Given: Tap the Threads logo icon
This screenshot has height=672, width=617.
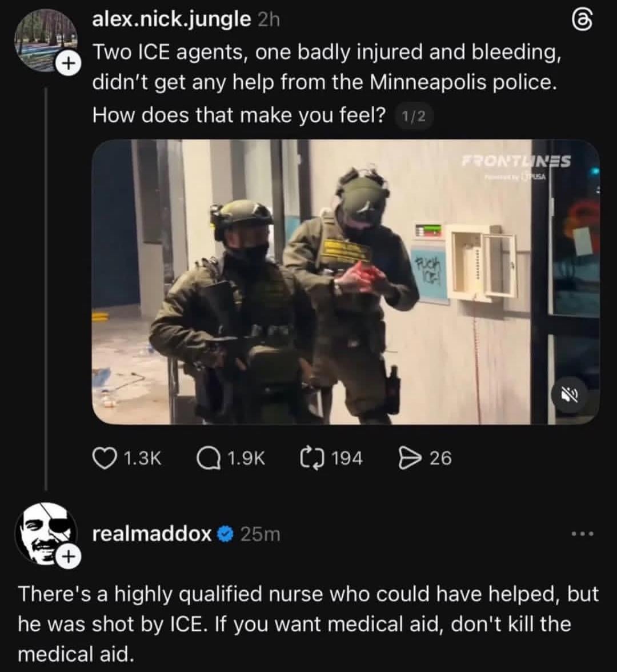Looking at the screenshot, I should pyautogui.click(x=583, y=22).
